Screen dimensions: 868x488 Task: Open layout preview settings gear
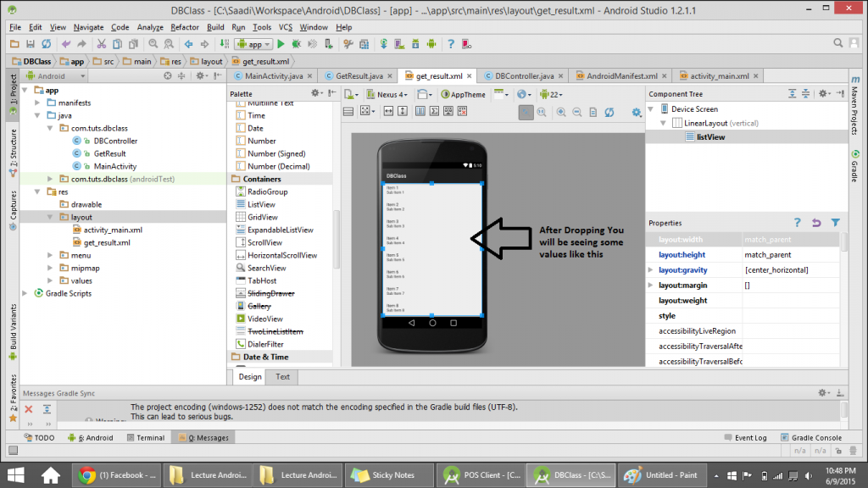pos(637,113)
